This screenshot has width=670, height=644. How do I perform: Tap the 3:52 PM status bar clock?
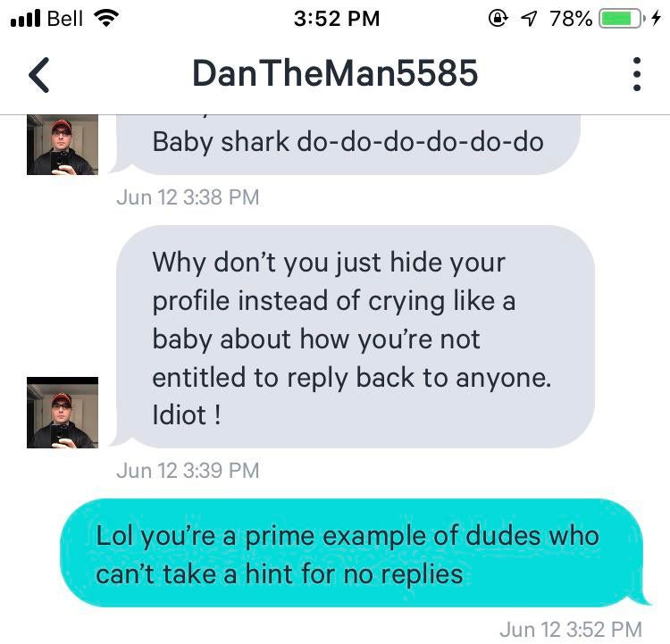[x=337, y=19]
